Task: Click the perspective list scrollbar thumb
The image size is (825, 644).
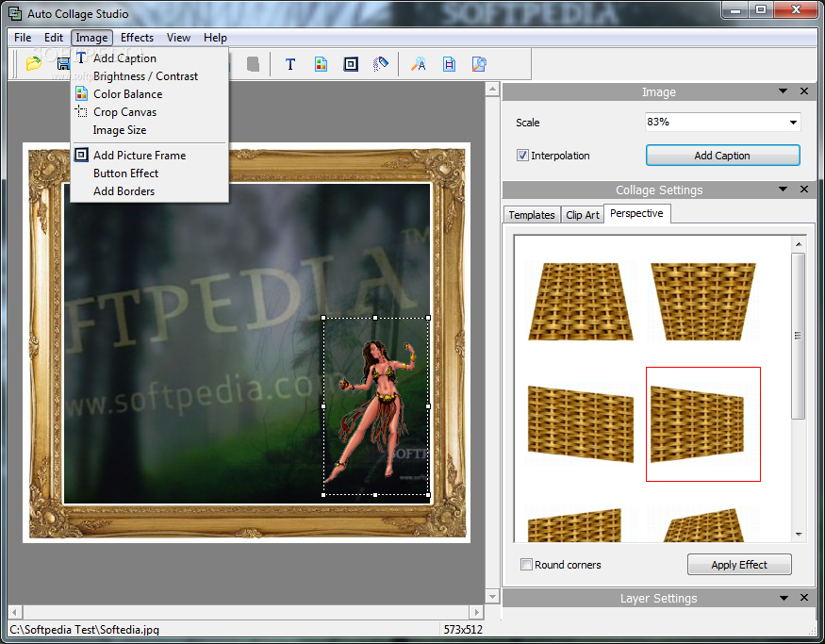Action: [x=799, y=336]
